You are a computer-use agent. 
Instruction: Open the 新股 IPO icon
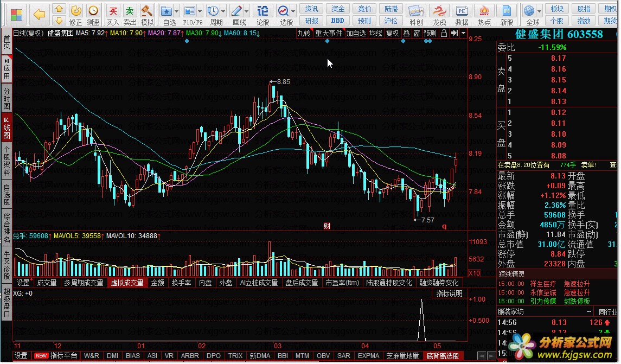(507, 15)
